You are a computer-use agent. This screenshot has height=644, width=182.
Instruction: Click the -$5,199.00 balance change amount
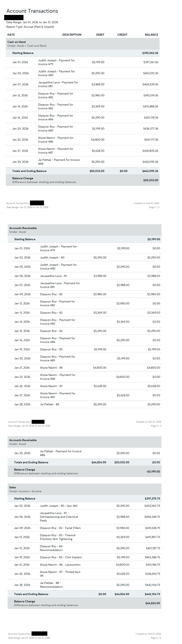pyautogui.click(x=153, y=471)
